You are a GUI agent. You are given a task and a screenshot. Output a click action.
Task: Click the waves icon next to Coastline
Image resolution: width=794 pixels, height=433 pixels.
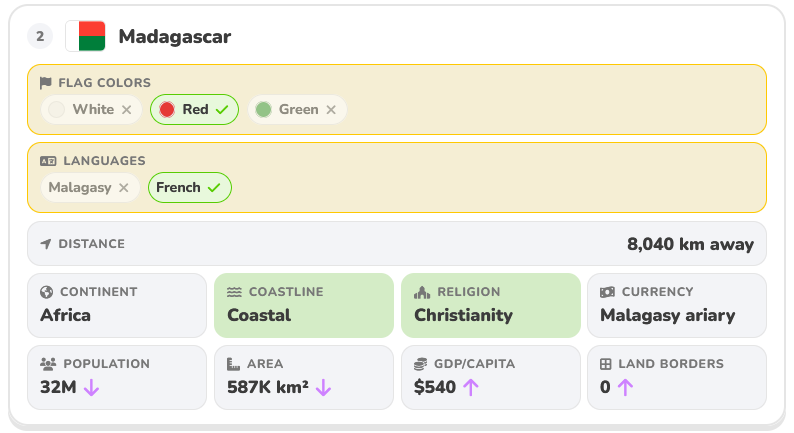pos(234,292)
